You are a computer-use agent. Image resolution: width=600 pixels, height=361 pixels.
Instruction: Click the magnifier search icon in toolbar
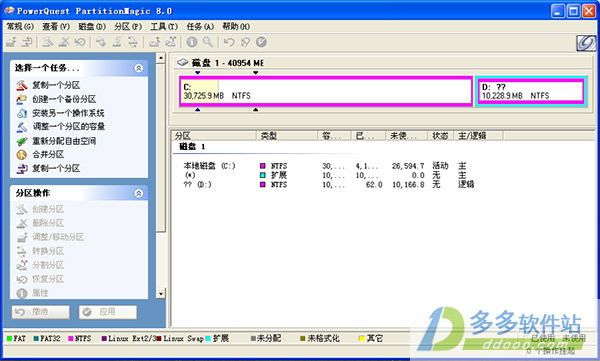(208, 42)
